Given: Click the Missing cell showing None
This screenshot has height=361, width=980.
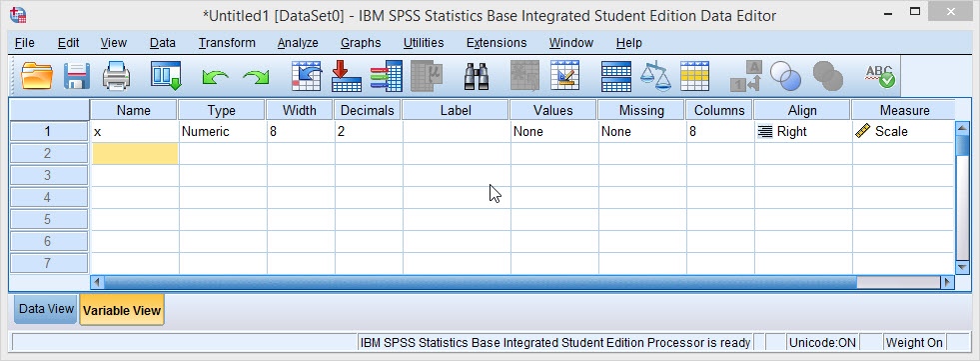Looking at the screenshot, I should tap(642, 131).
